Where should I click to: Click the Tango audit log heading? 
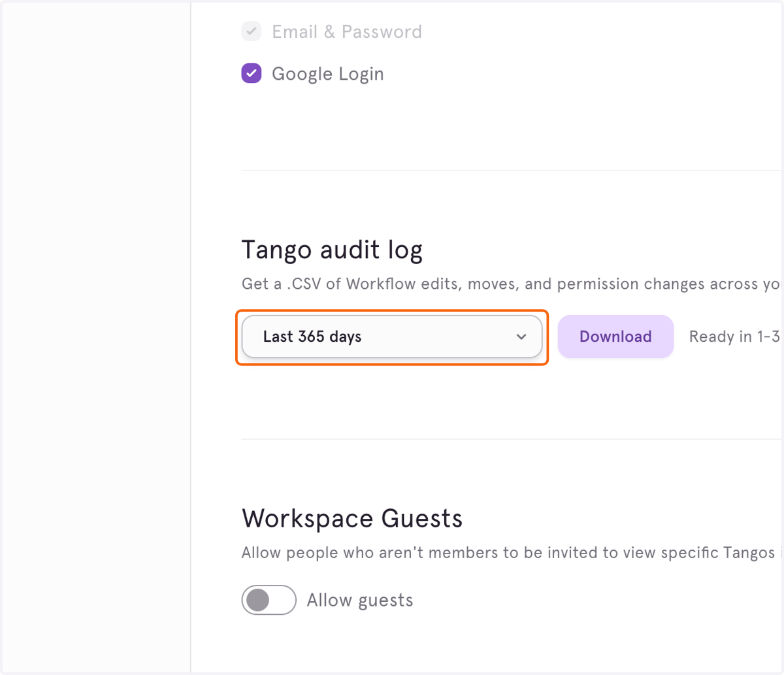[x=332, y=250]
